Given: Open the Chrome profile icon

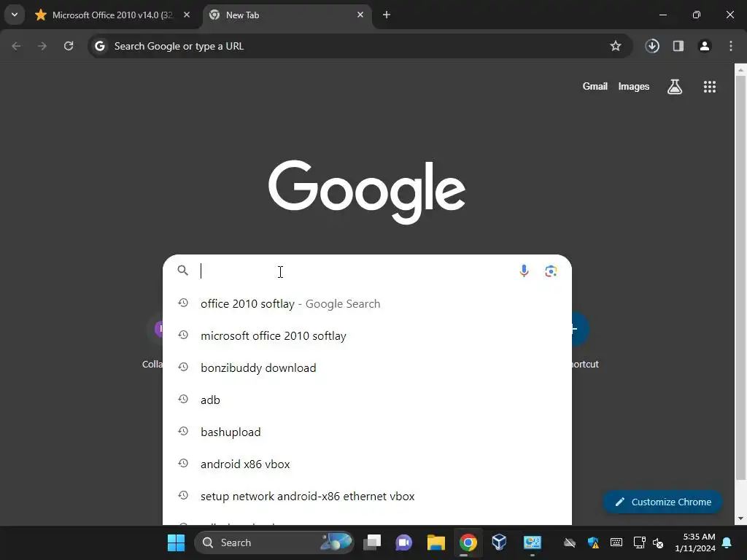Looking at the screenshot, I should [705, 46].
